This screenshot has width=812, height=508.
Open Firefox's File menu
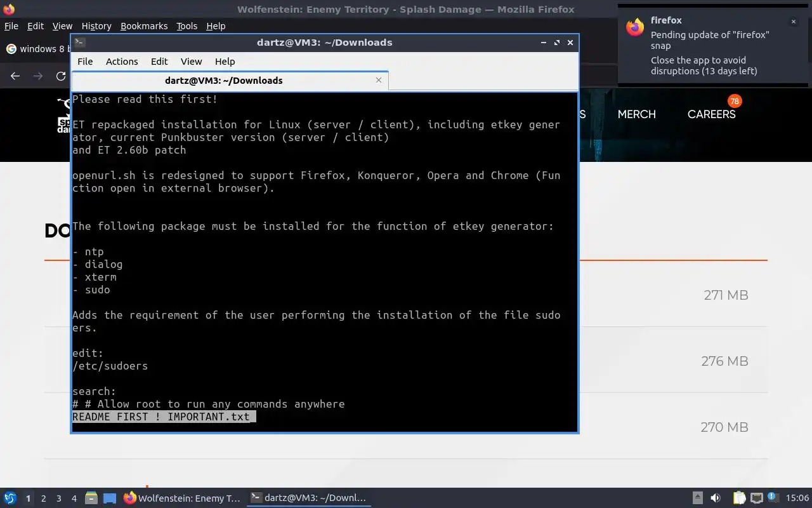point(11,26)
